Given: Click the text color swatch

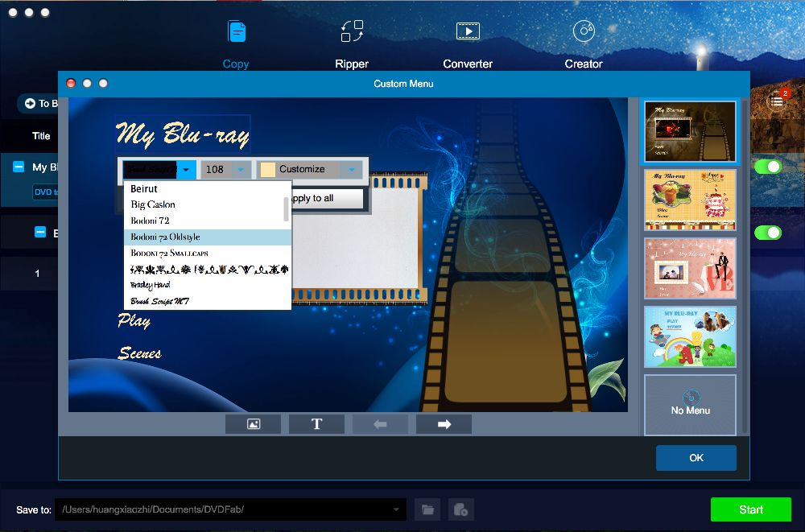Looking at the screenshot, I should click(x=267, y=170).
